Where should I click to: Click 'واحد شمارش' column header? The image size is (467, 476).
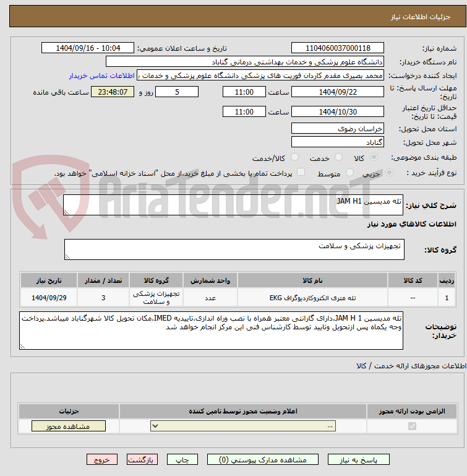point(210,280)
